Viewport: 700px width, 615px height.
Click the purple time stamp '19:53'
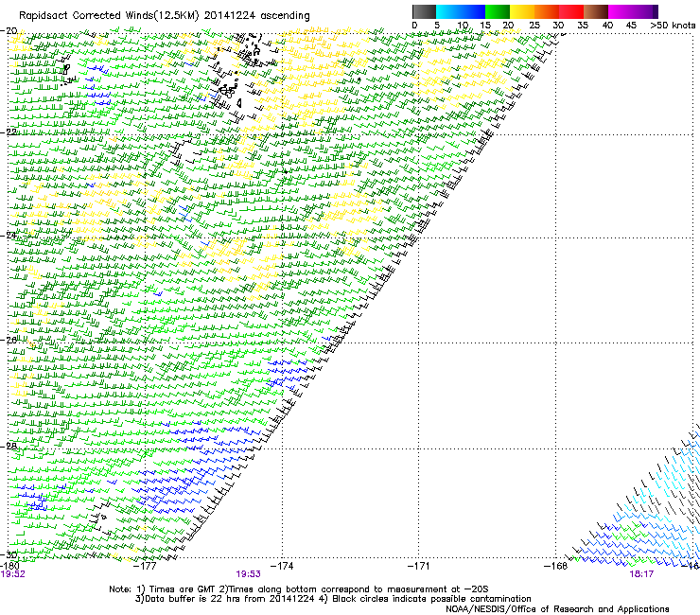pyautogui.click(x=248, y=574)
